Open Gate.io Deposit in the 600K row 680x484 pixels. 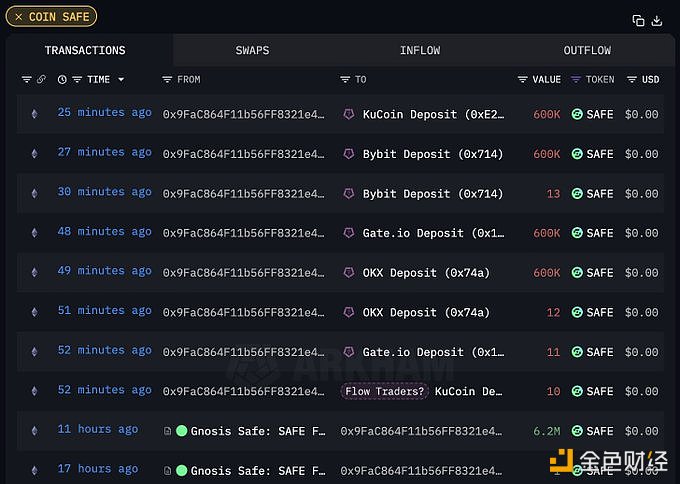(433, 233)
